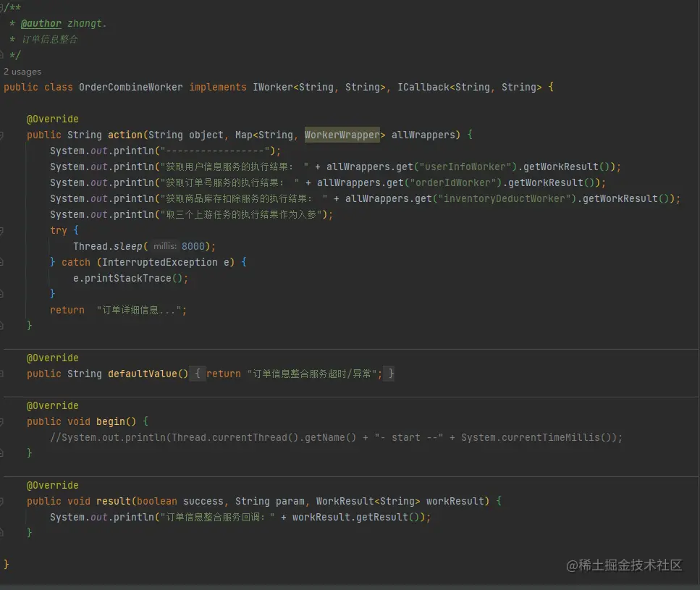Click the final closing brace of the class
The image size is (700, 590).
(7, 565)
